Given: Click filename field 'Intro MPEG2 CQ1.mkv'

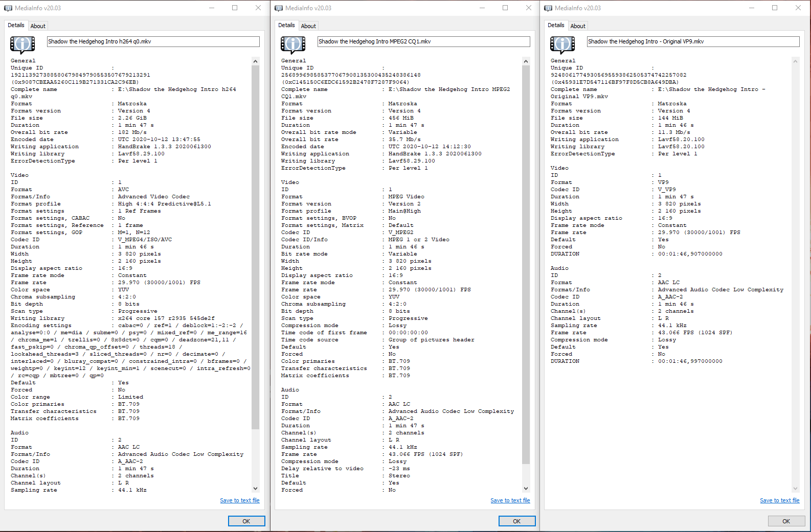Looking at the screenshot, I should pyautogui.click(x=424, y=41).
